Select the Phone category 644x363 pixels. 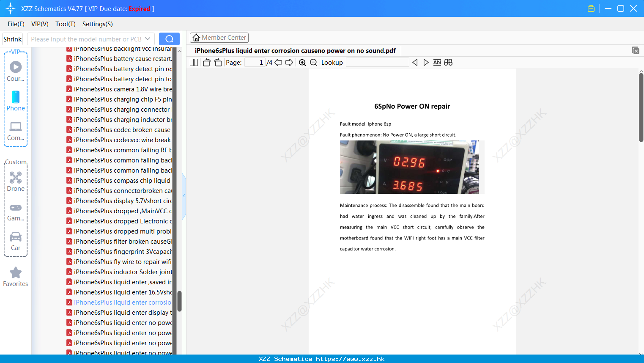tap(16, 101)
